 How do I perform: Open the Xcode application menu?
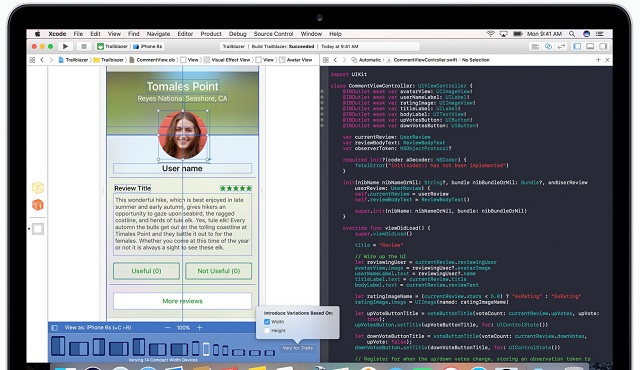[57, 34]
